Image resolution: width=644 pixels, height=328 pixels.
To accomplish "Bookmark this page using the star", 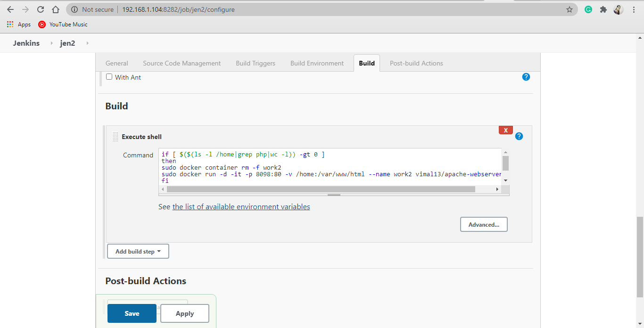I will (x=569, y=9).
